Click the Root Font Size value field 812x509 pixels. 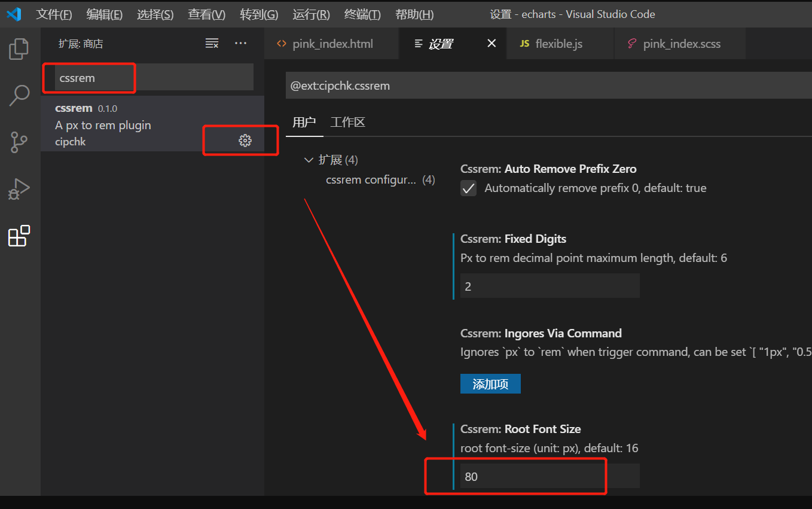[550, 476]
